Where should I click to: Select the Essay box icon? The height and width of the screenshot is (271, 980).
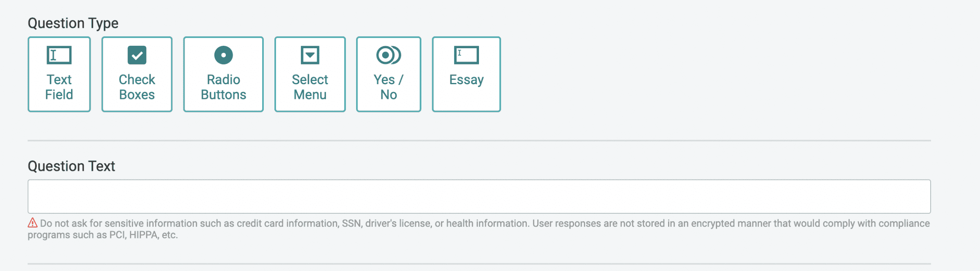466,55
